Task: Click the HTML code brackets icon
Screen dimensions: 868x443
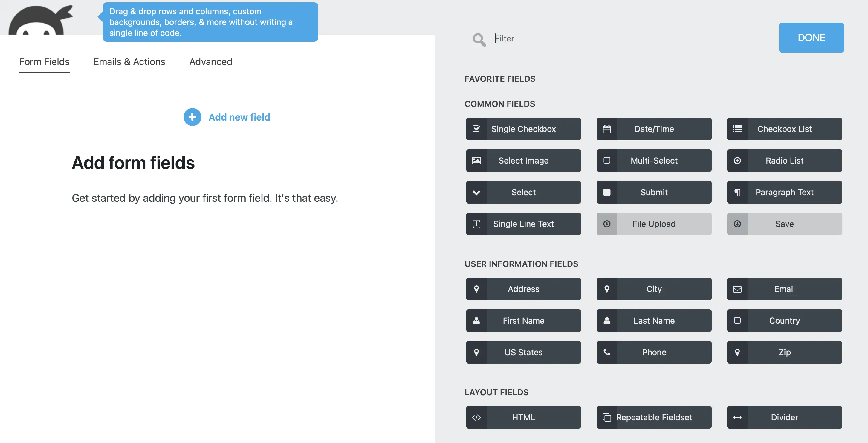Action: click(x=476, y=417)
